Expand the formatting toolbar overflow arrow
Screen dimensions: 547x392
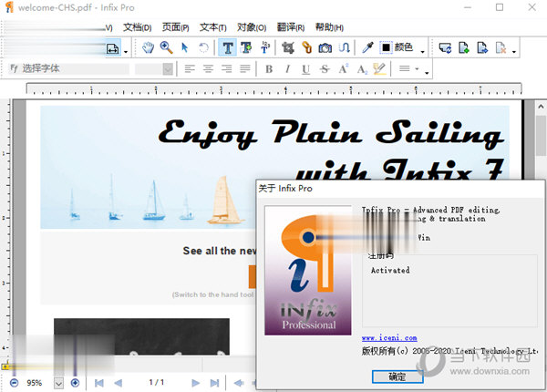click(x=427, y=73)
